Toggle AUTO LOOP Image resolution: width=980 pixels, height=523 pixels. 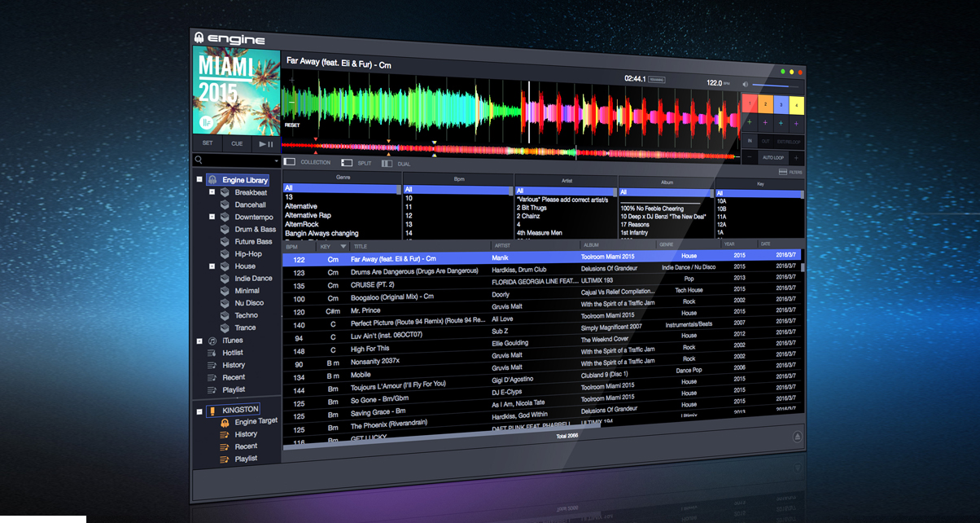772,157
